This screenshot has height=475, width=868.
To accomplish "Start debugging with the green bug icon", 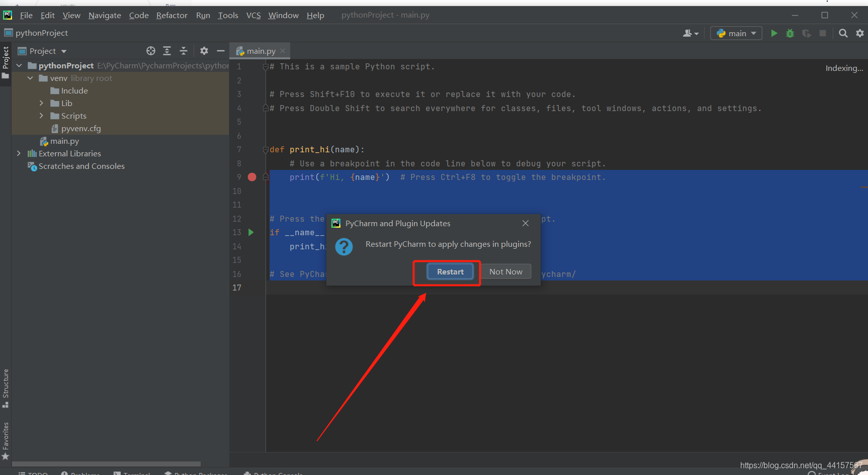I will coord(790,33).
